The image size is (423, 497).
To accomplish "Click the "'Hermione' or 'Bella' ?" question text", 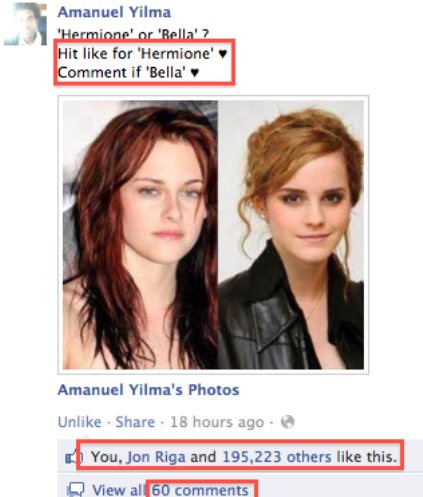I will (133, 33).
